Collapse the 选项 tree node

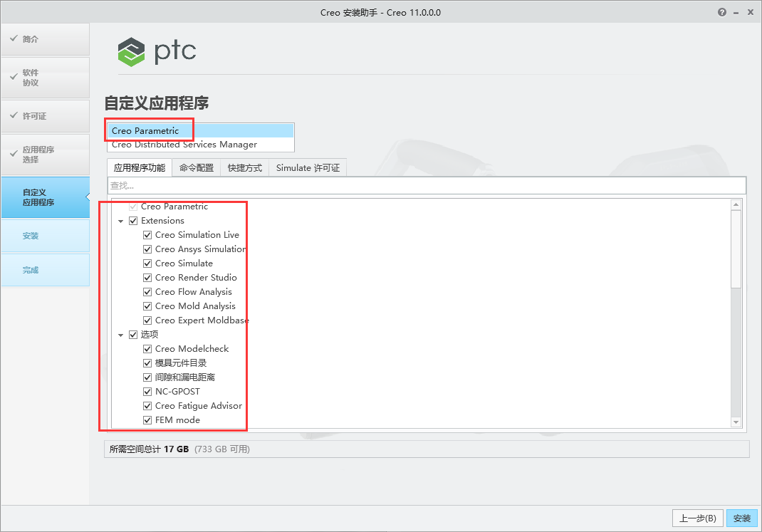point(120,334)
